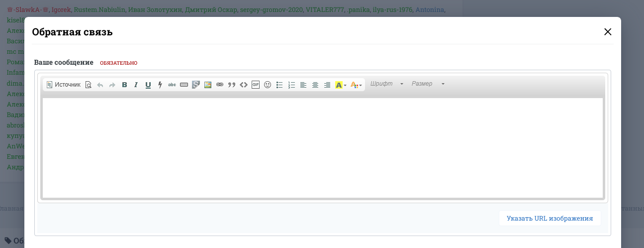
Task: Open the emoji smiley picker
Action: click(x=268, y=85)
